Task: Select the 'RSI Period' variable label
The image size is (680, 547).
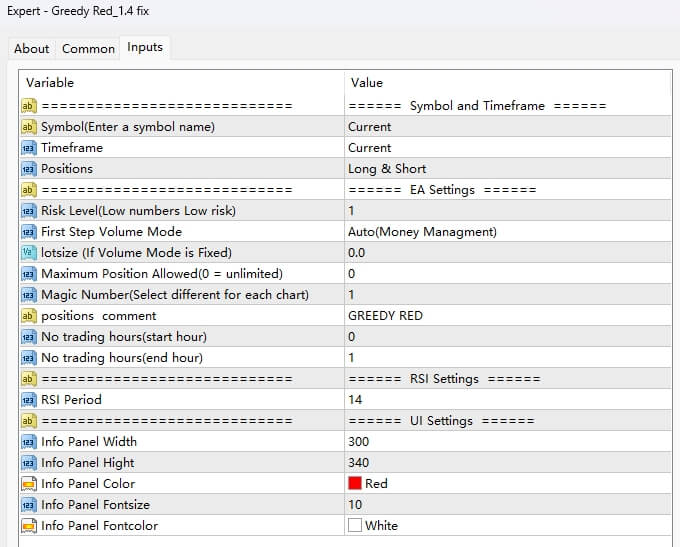Action: 71,400
